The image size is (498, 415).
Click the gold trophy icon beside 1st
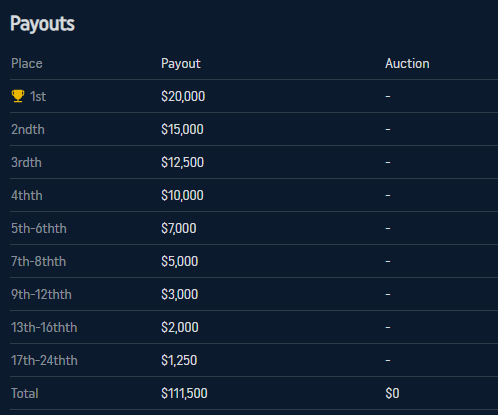[x=18, y=96]
